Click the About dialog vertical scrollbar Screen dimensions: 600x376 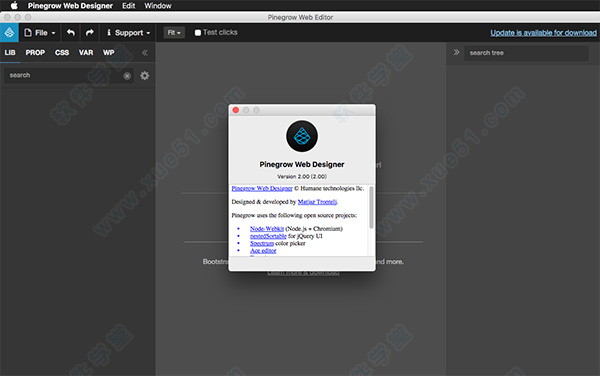pos(371,207)
